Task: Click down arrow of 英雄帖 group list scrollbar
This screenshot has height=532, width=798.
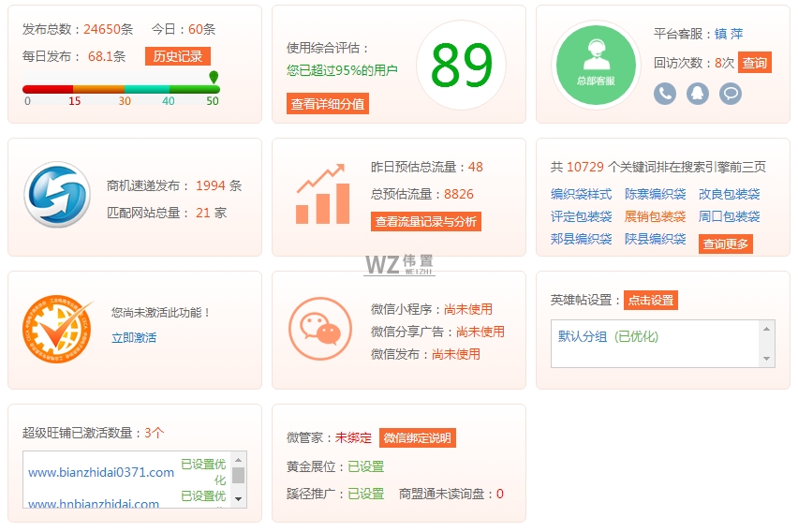Action: 766,359
